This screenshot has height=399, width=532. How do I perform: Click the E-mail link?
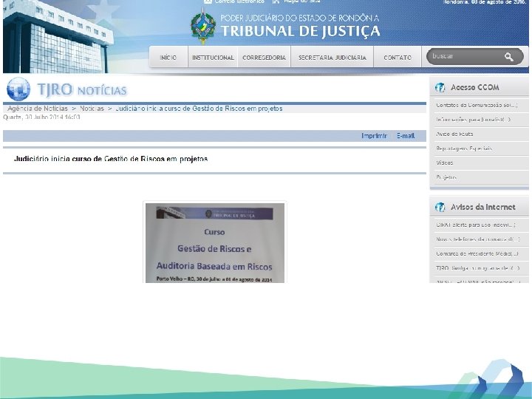pos(406,136)
